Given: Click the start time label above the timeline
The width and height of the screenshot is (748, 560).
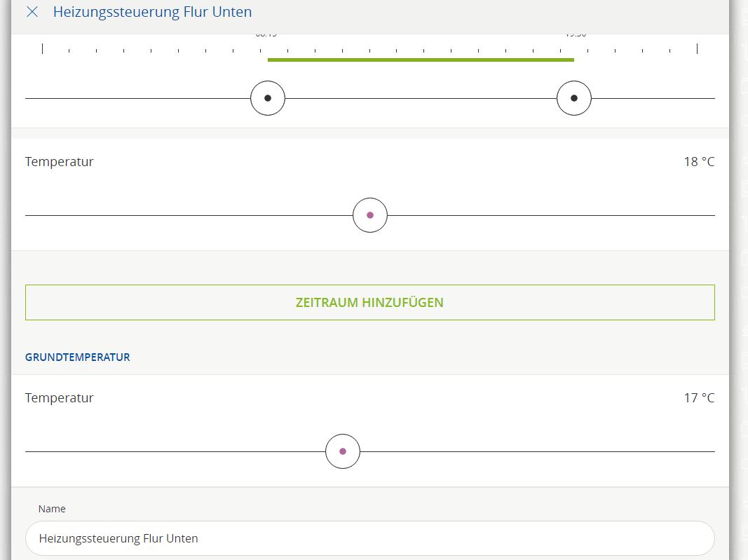Looking at the screenshot, I should [266, 34].
